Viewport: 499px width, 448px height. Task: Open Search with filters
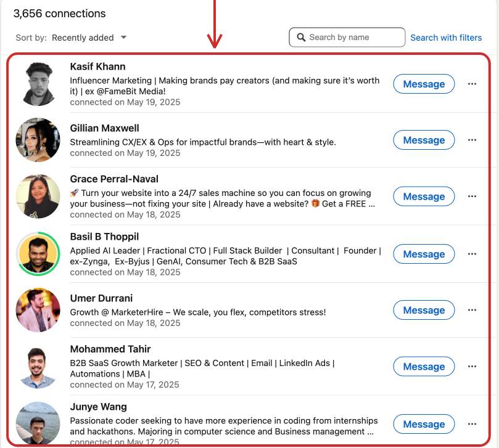[446, 38]
